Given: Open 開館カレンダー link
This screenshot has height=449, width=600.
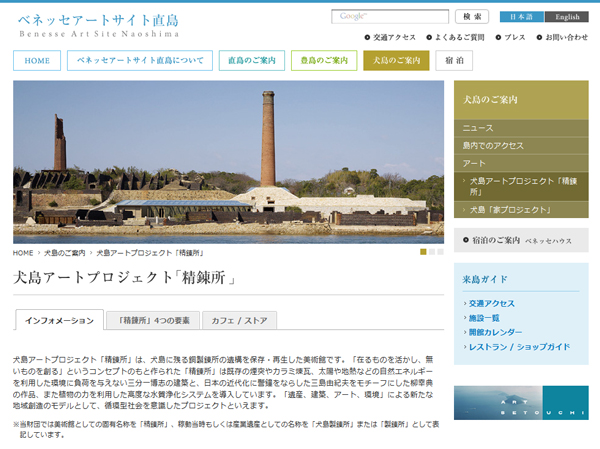Looking at the screenshot, I should [x=495, y=332].
